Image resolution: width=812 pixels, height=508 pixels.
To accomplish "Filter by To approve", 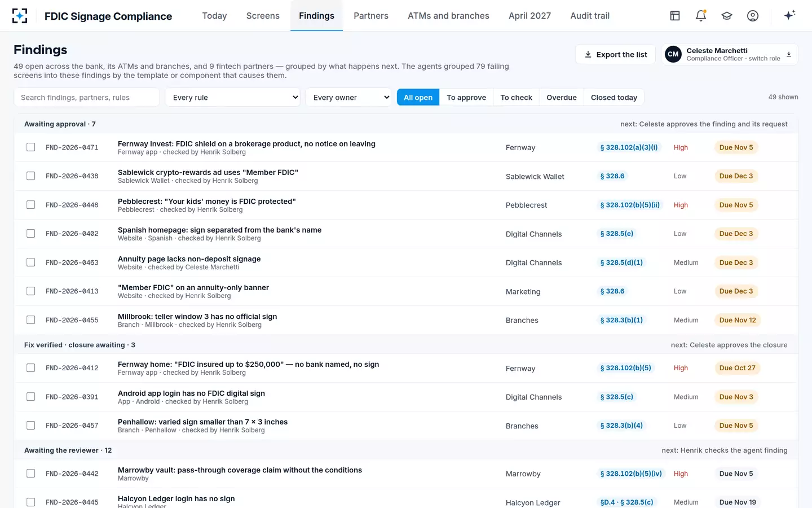I will pos(466,97).
